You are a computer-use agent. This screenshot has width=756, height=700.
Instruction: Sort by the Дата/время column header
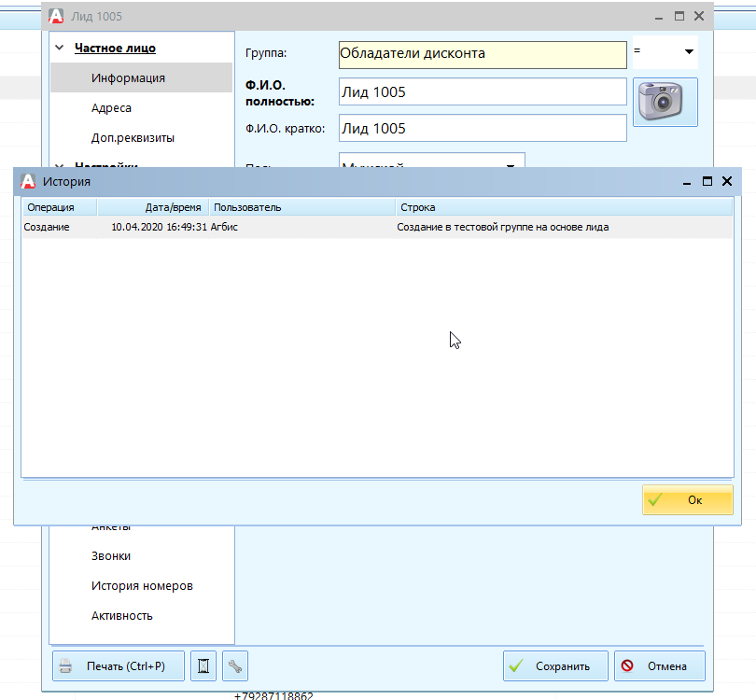coord(153,207)
